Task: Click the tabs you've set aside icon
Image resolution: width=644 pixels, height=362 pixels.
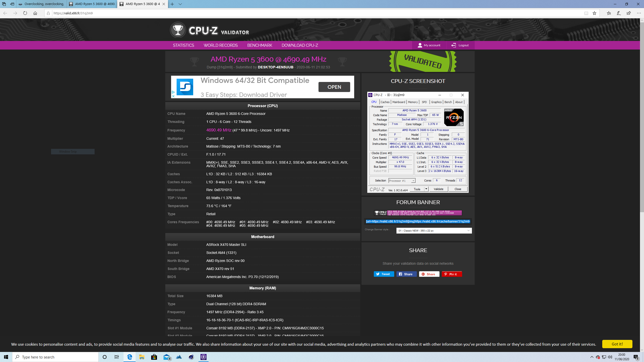Action: [4, 4]
